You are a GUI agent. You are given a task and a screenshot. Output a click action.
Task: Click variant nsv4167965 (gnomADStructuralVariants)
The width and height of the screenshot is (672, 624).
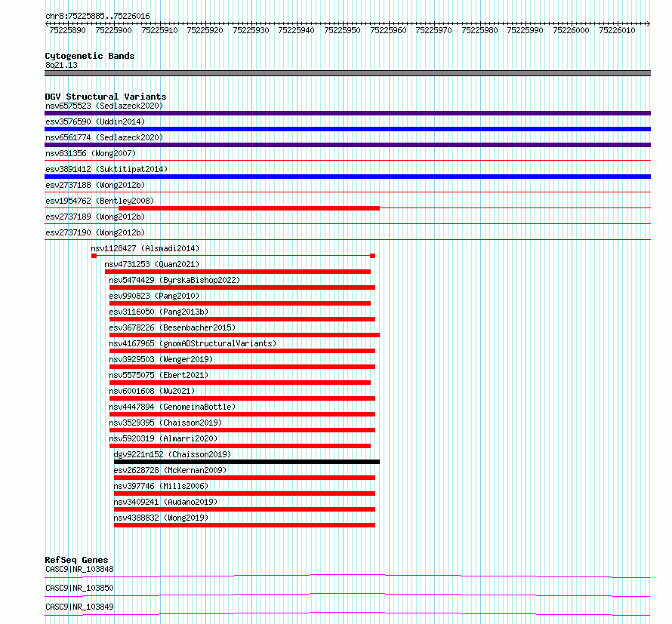click(193, 343)
